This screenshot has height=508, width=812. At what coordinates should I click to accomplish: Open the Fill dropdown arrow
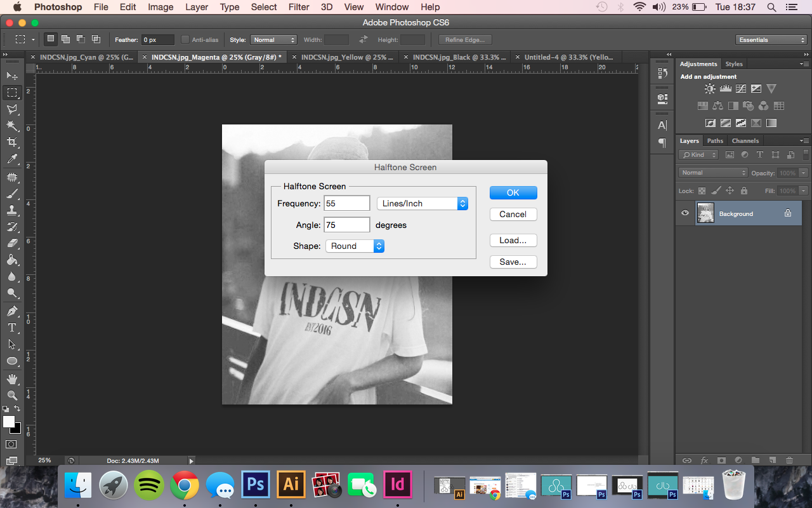pyautogui.click(x=804, y=190)
